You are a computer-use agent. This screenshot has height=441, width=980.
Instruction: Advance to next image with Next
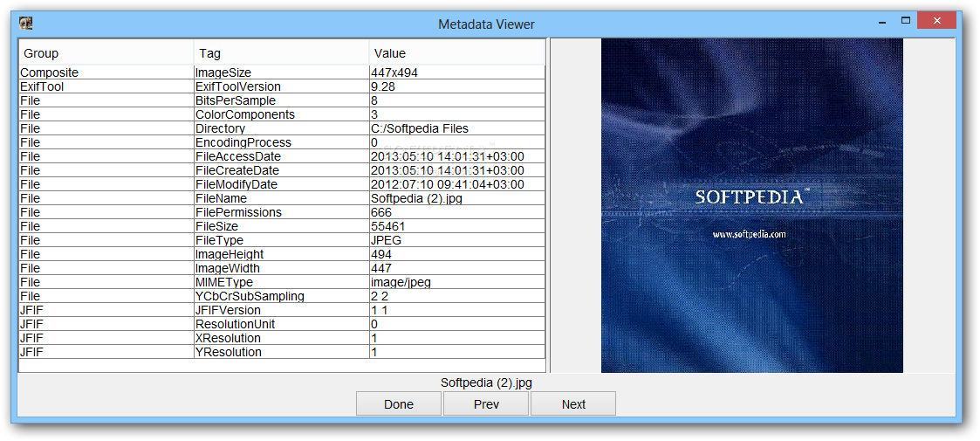coord(573,403)
